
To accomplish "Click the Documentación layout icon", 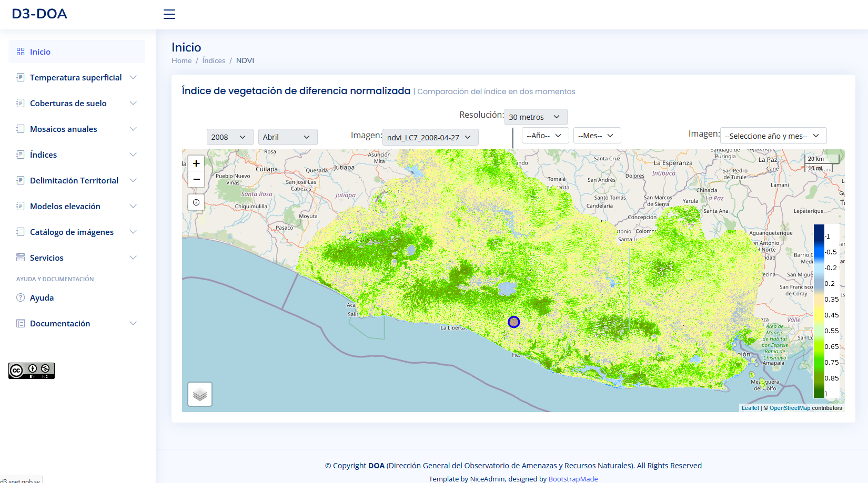I will pyautogui.click(x=21, y=323).
